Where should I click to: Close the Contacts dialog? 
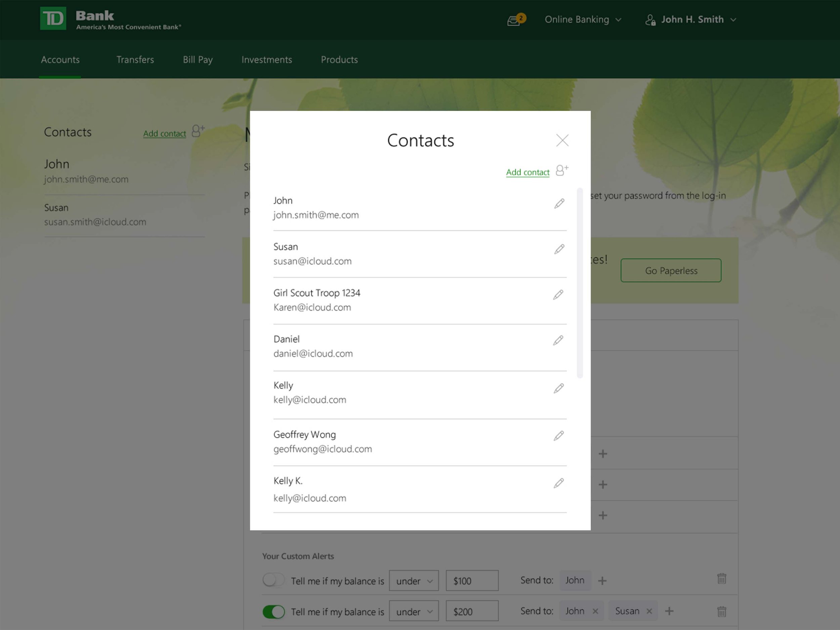point(562,140)
